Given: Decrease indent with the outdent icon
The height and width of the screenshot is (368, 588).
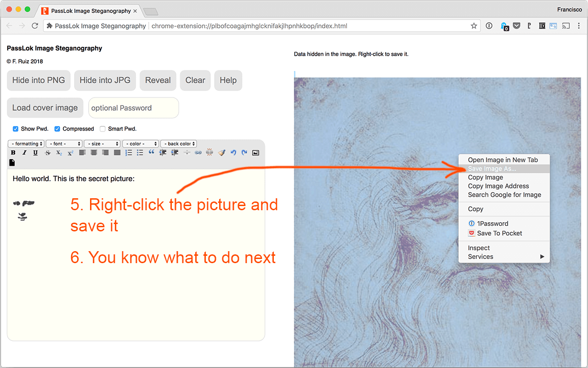Looking at the screenshot, I should [163, 153].
